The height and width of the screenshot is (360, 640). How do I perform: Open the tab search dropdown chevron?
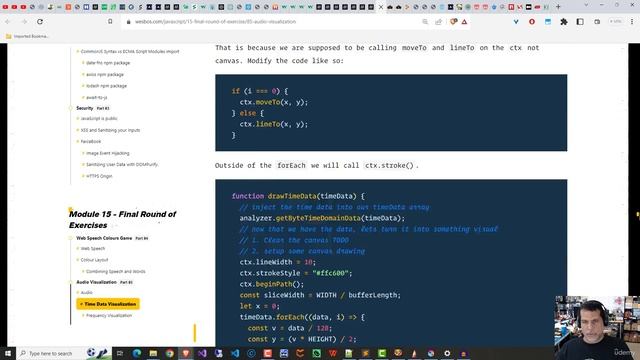point(587,5)
